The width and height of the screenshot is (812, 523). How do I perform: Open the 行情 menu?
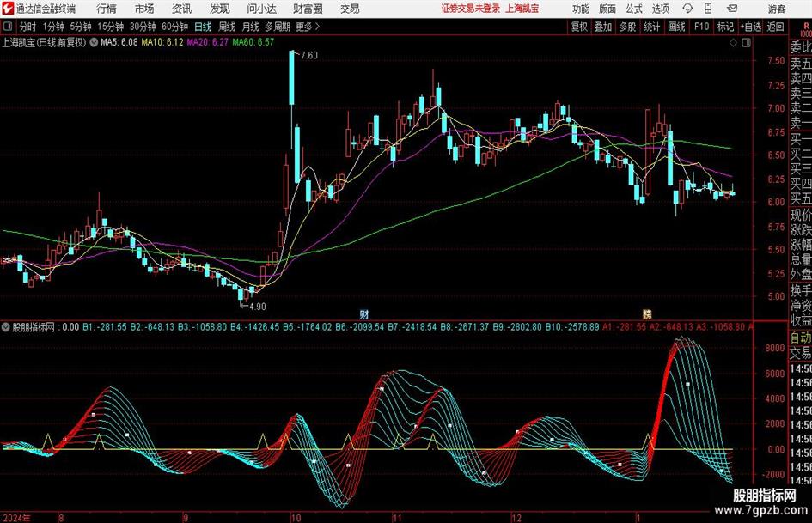click(x=107, y=9)
